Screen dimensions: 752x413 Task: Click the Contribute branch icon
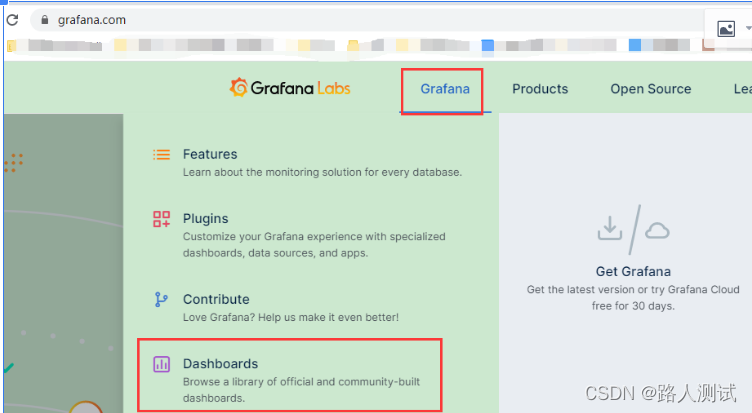[x=161, y=300]
